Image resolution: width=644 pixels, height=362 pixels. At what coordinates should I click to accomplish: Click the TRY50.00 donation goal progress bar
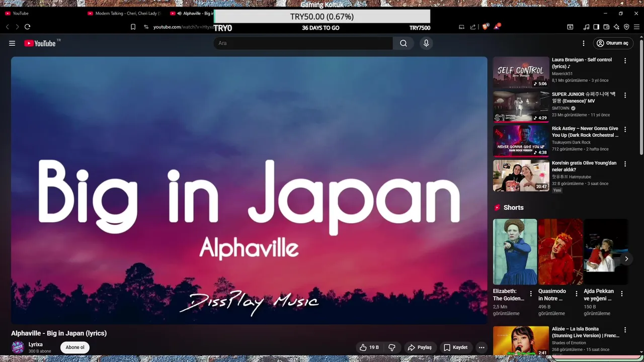click(x=322, y=17)
